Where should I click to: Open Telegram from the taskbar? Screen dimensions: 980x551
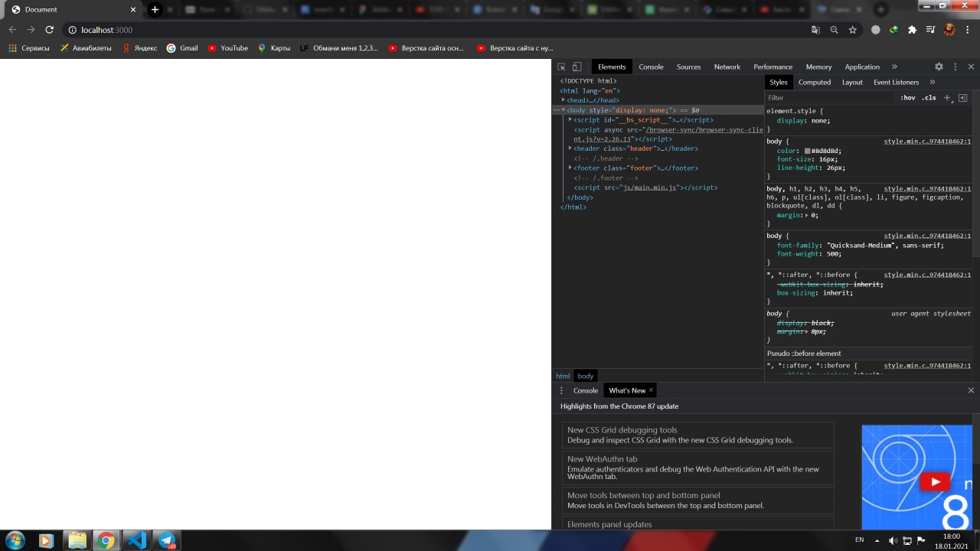[x=166, y=540]
